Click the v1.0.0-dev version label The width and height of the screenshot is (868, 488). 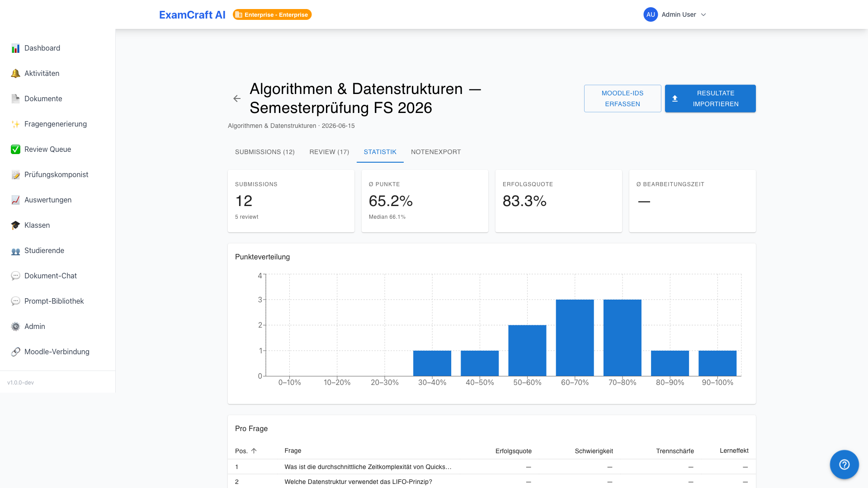pyautogui.click(x=20, y=383)
